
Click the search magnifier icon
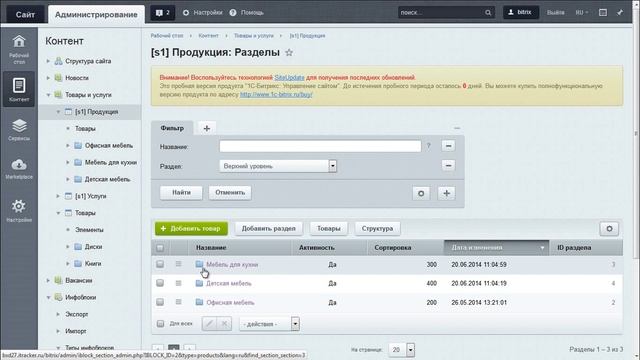(x=488, y=13)
